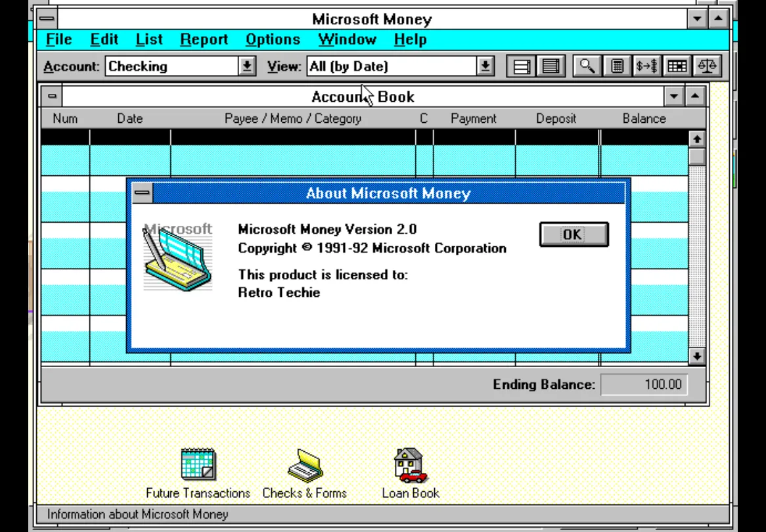
Task: Open Find with the magnifying glass icon
Action: coord(587,66)
